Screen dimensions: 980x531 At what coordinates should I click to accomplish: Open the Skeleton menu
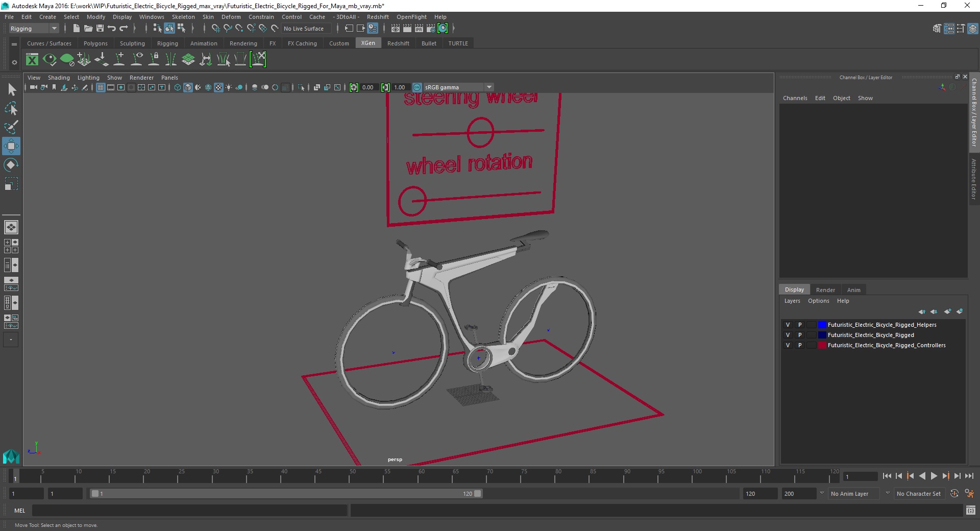pyautogui.click(x=183, y=17)
